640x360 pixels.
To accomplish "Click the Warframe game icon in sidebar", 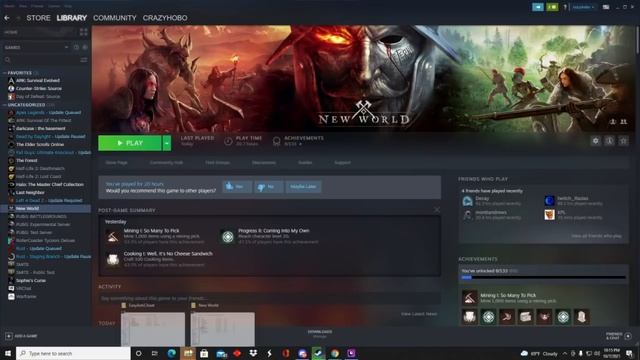I will click(x=11, y=296).
